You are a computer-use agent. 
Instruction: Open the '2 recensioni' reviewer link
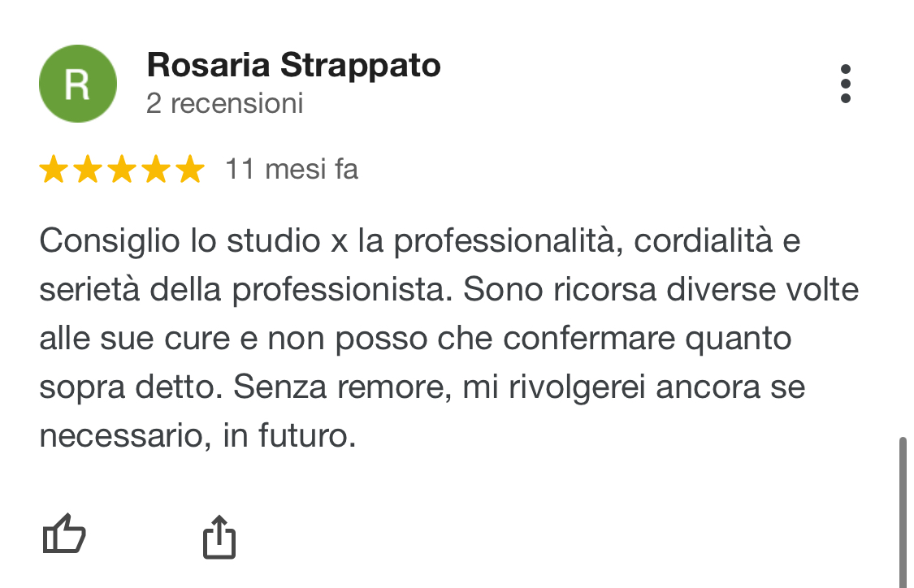point(224,103)
